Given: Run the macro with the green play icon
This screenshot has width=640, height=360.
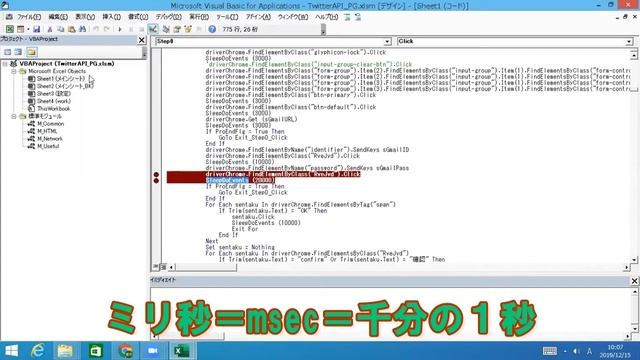Looking at the screenshot, I should pyautogui.click(x=120, y=29).
